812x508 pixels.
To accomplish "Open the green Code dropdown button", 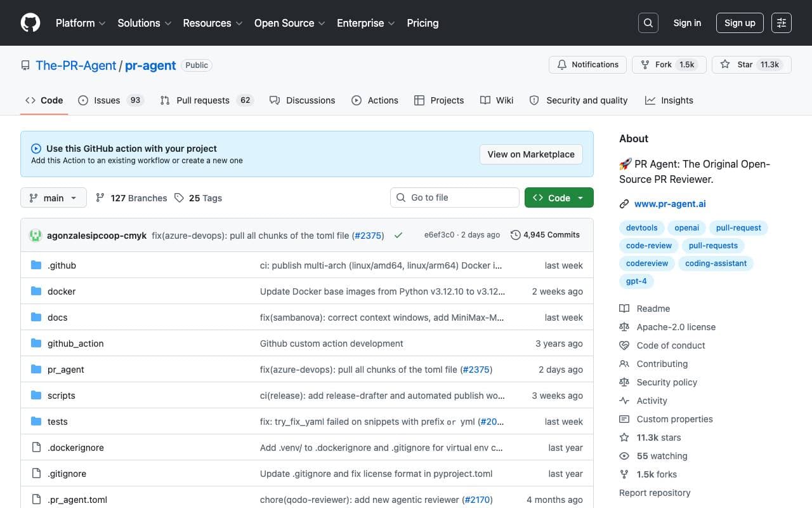I will pos(559,198).
